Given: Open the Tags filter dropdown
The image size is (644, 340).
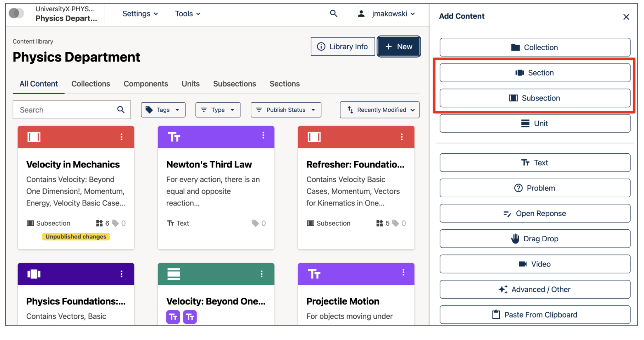Looking at the screenshot, I should coord(163,110).
